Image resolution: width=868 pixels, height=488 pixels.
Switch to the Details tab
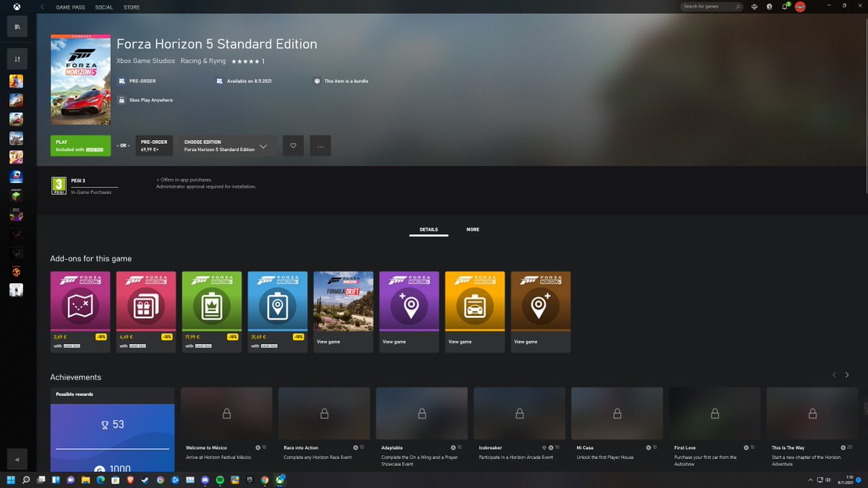click(x=428, y=229)
